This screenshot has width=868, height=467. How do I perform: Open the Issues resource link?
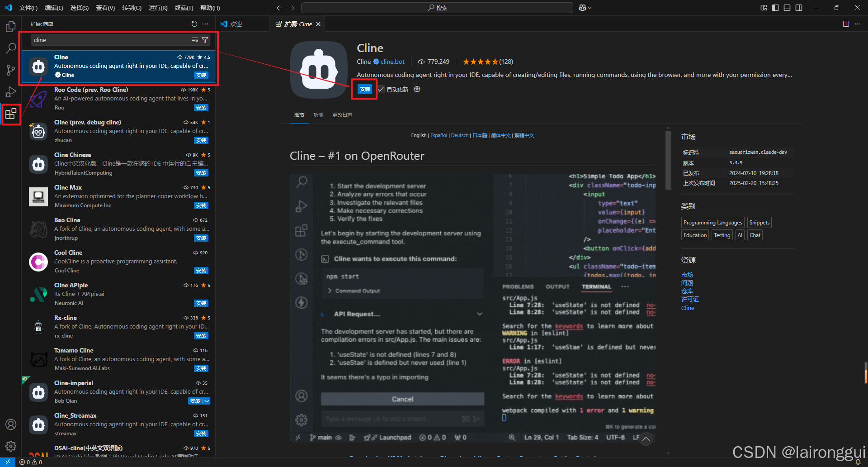click(687, 283)
